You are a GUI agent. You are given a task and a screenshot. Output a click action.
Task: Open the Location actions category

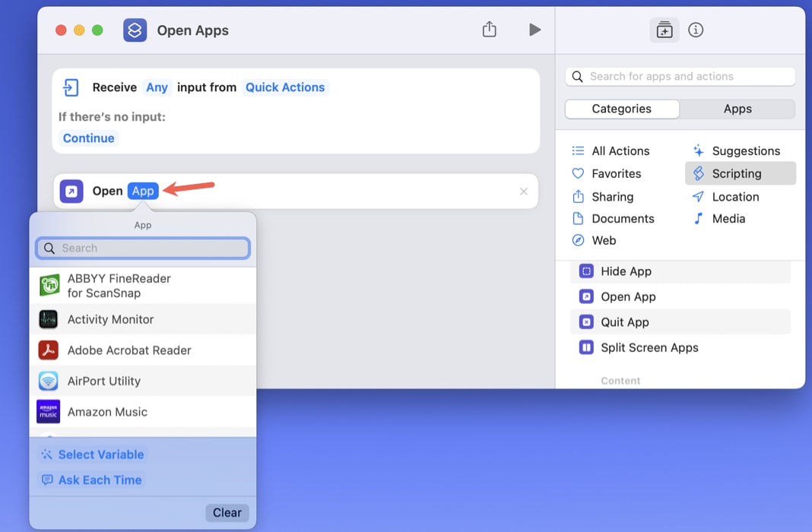coord(734,196)
